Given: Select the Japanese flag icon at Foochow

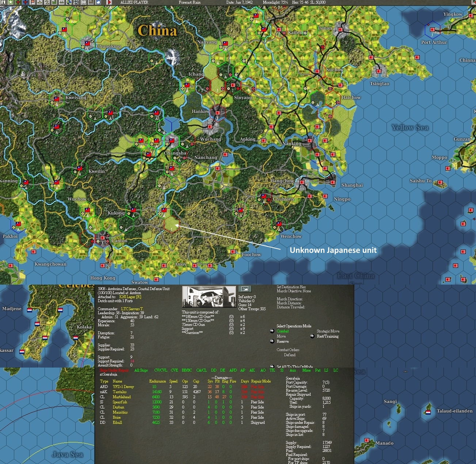Looking at the screenshot, I should [233, 252].
